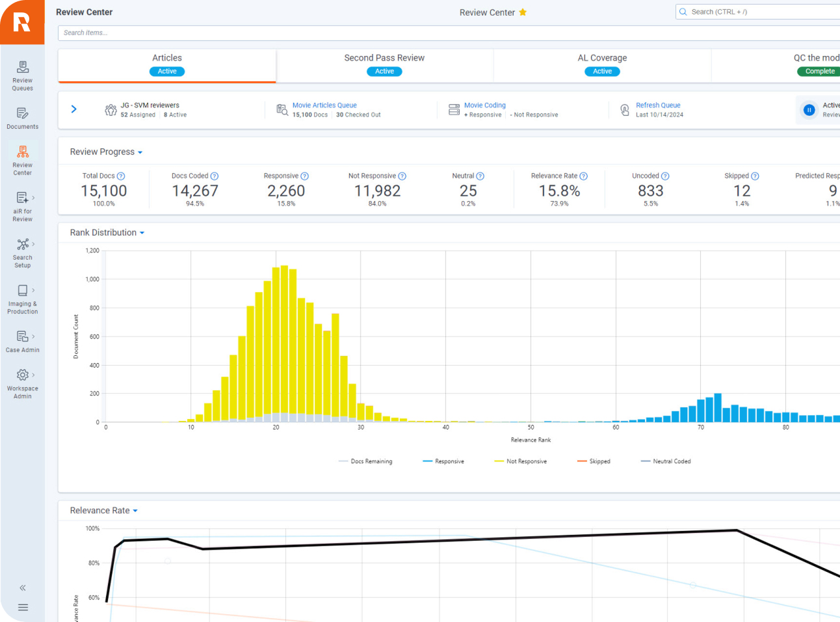Open Workspace Admin gear icon
The width and height of the screenshot is (840, 622).
tap(23, 382)
